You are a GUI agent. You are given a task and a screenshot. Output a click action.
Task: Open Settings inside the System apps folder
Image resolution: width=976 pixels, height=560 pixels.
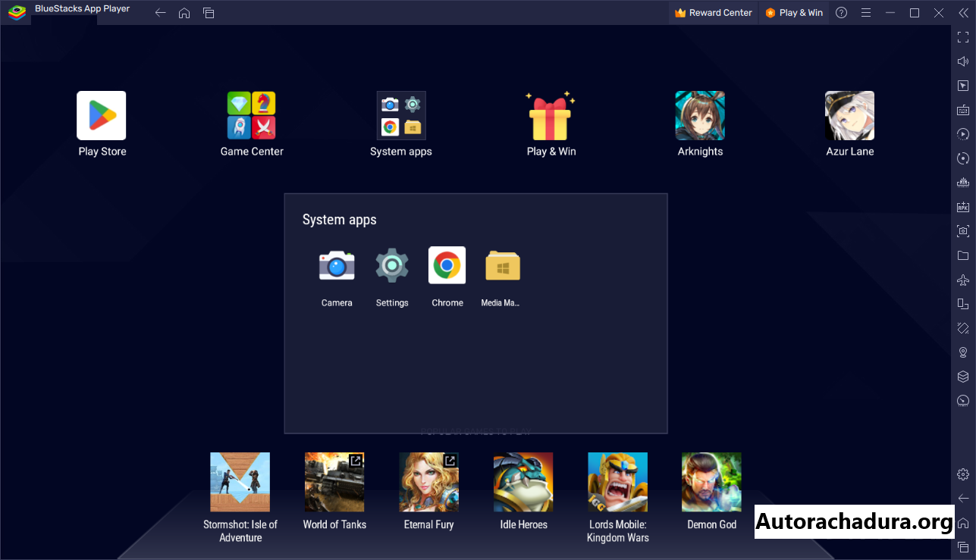(392, 265)
